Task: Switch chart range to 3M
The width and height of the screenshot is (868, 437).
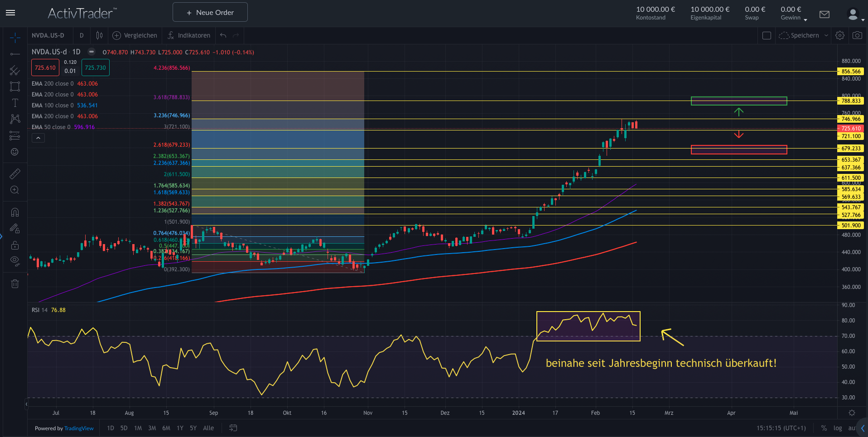Action: click(152, 428)
